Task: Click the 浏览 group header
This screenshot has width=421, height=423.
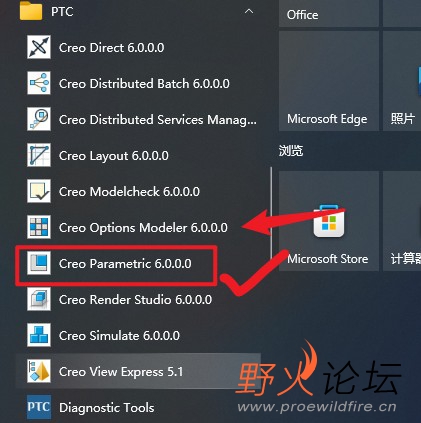Action: tap(291, 151)
